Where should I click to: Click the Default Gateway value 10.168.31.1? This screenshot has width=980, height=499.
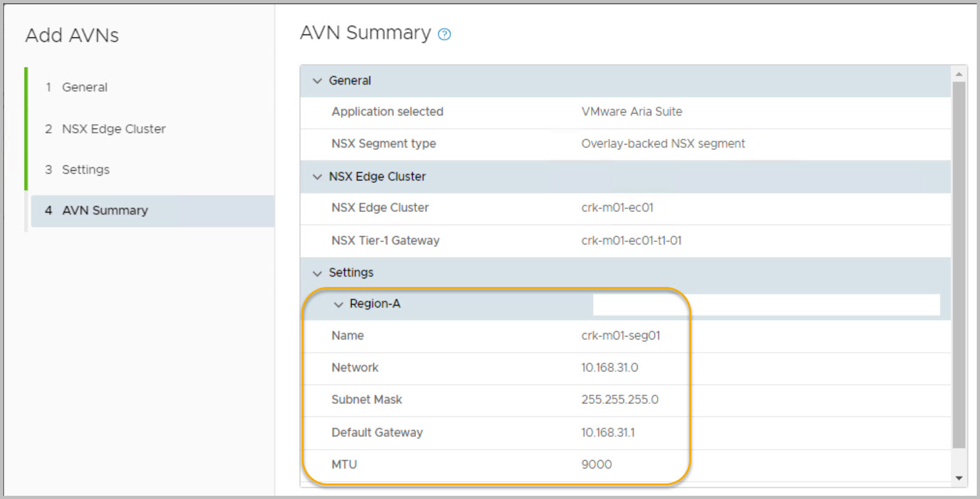coord(608,432)
